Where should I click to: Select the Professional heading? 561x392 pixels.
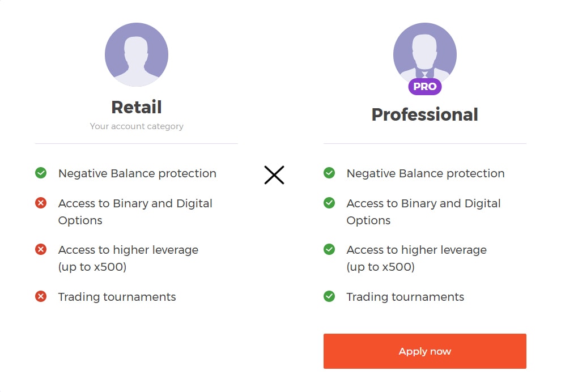pyautogui.click(x=424, y=114)
